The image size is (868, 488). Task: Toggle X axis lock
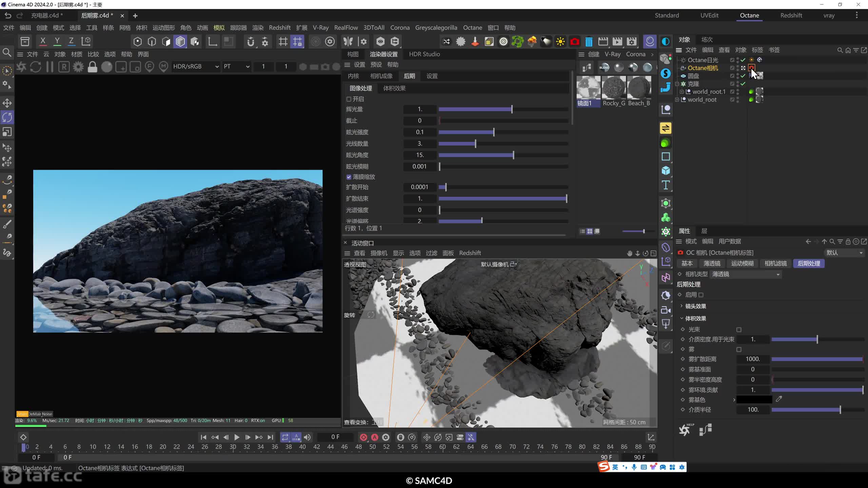[43, 41]
